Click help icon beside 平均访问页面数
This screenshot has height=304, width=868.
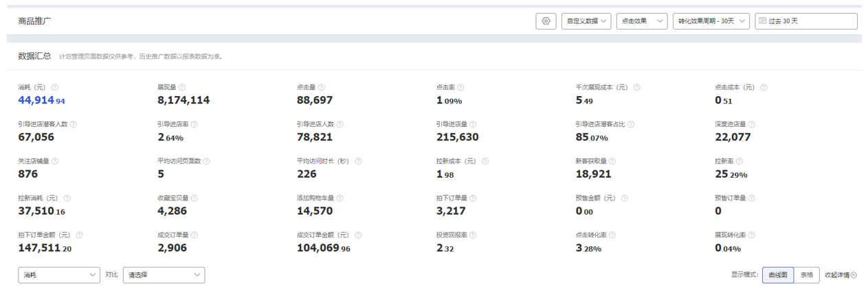coord(207,161)
